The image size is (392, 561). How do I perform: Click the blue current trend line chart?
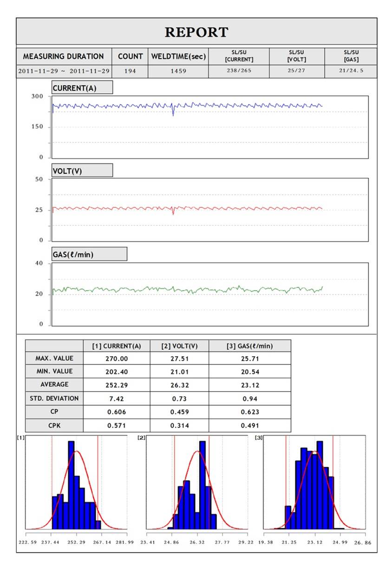click(x=210, y=127)
